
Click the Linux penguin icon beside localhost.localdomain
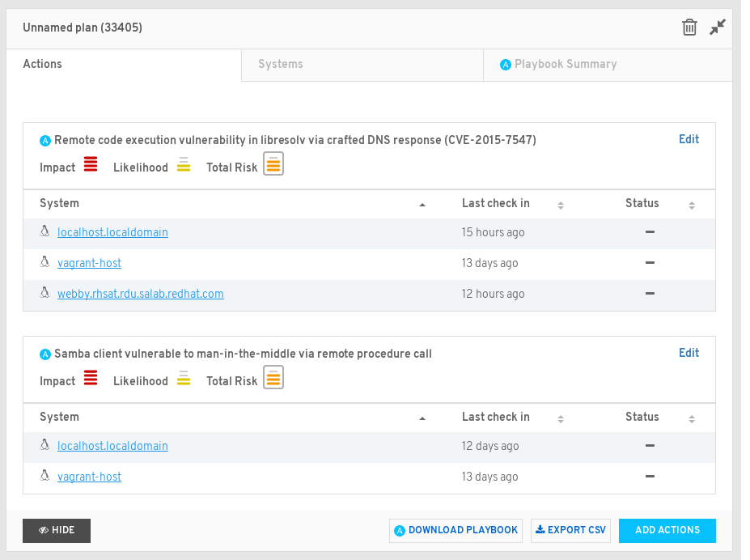click(44, 231)
